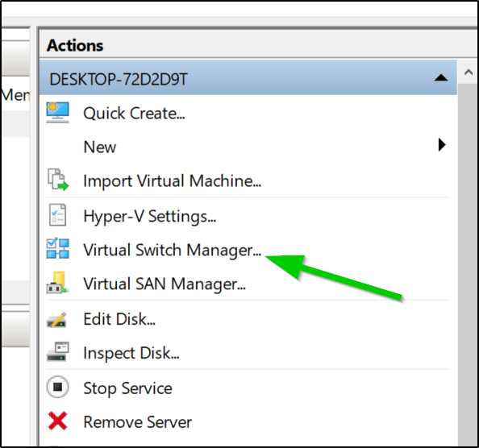This screenshot has width=479, height=448.
Task: Choose Import Virtual Machine...
Action: 173,181
